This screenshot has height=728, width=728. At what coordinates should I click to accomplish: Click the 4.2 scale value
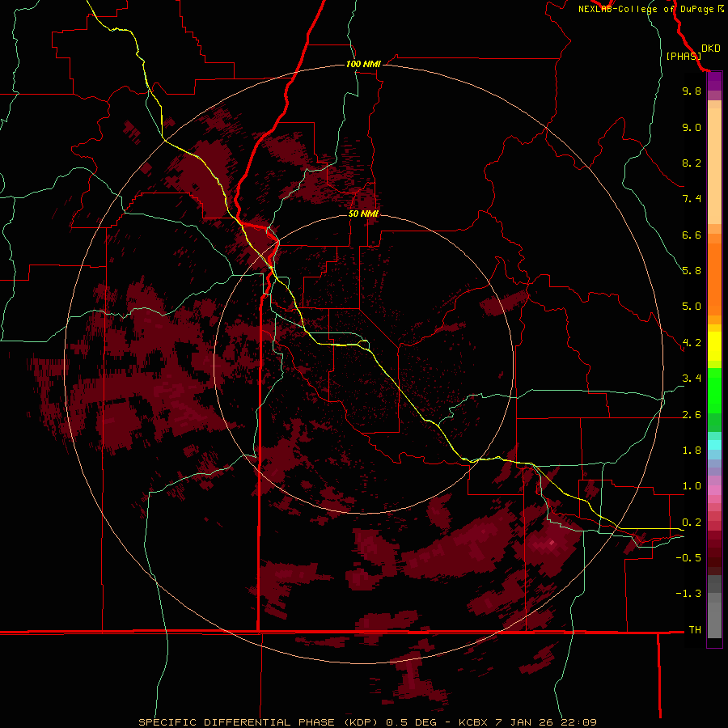coord(692,343)
